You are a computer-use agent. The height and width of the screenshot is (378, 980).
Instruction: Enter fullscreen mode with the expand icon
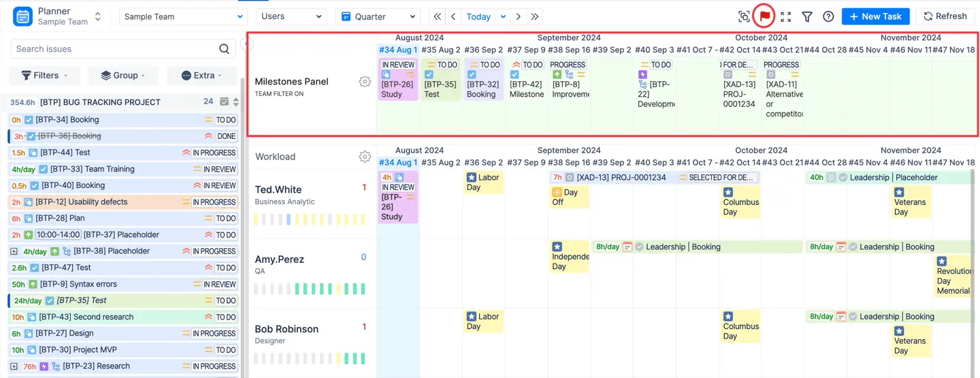coord(786,16)
